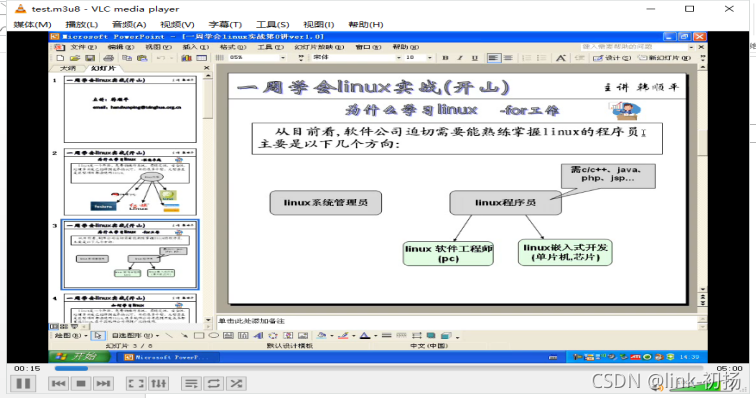
Task: Click the 05:00 total time label
Action: [x=729, y=369]
